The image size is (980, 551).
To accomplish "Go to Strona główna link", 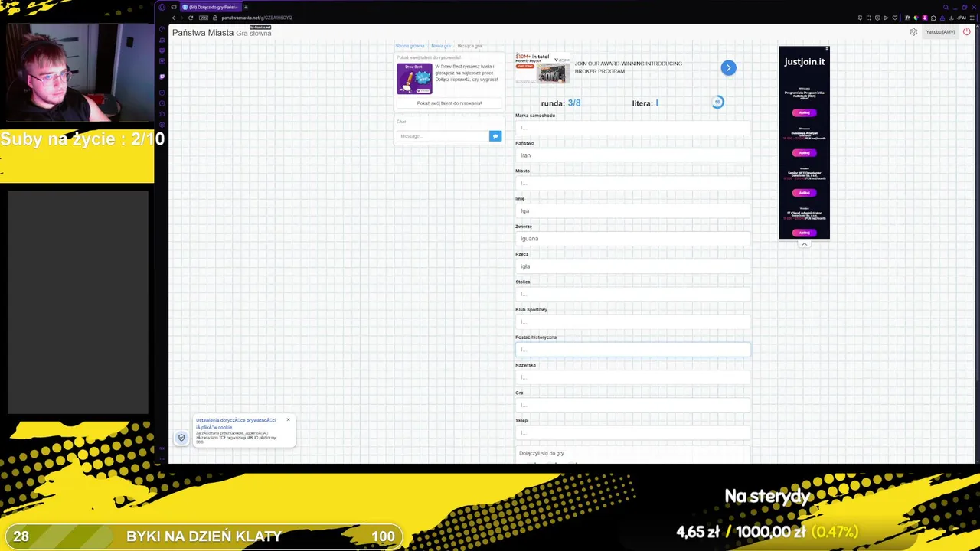I will [x=410, y=46].
